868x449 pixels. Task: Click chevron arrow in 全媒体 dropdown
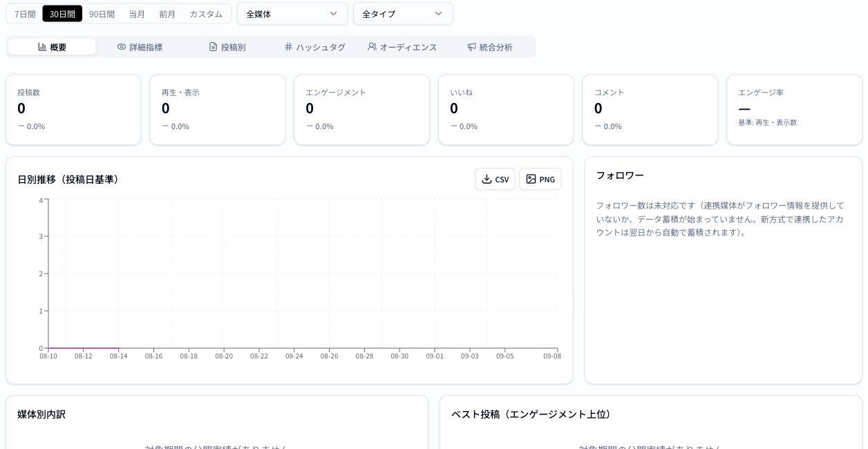(x=334, y=14)
